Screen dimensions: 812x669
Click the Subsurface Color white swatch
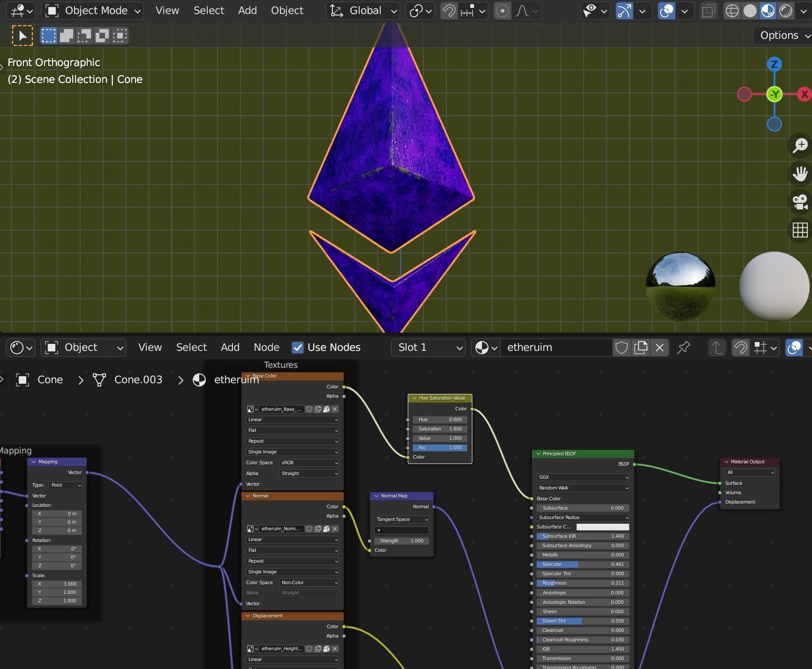(602, 527)
